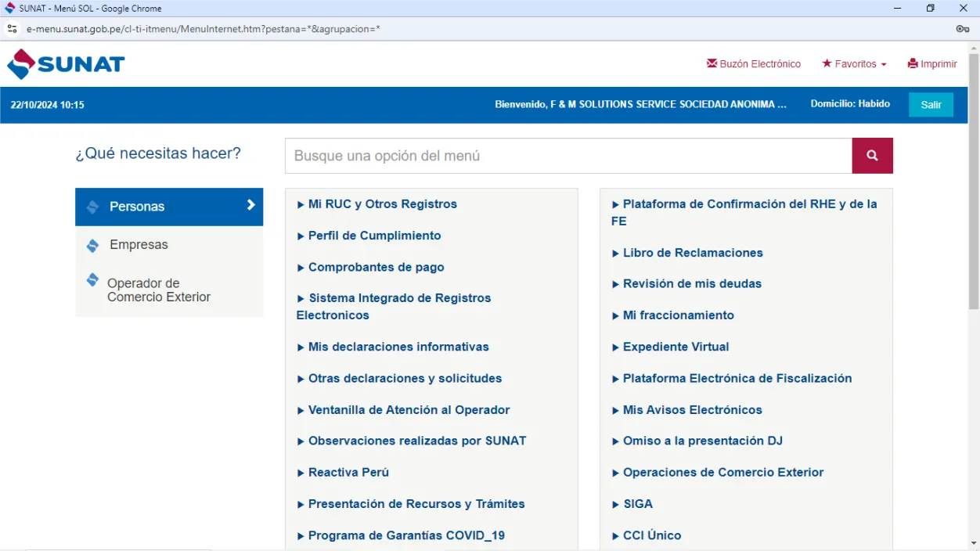Click the Imprimir printer icon
Image resolution: width=980 pixels, height=551 pixels.
912,63
